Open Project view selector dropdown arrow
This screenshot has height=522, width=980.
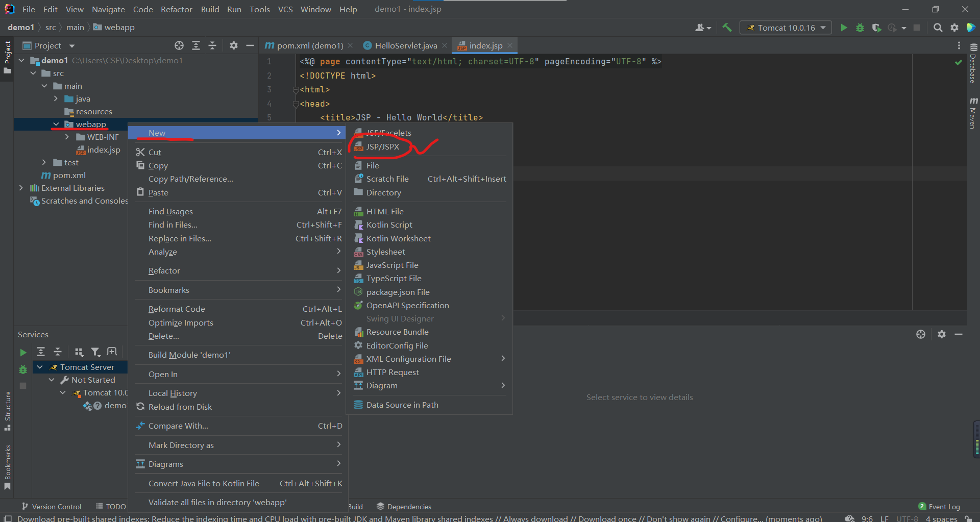point(72,46)
